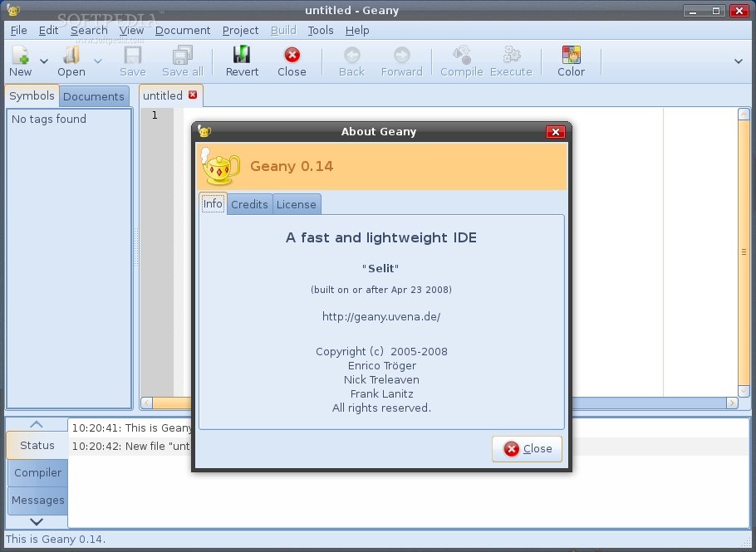Switch to the Symbols sidebar tab

[32, 95]
